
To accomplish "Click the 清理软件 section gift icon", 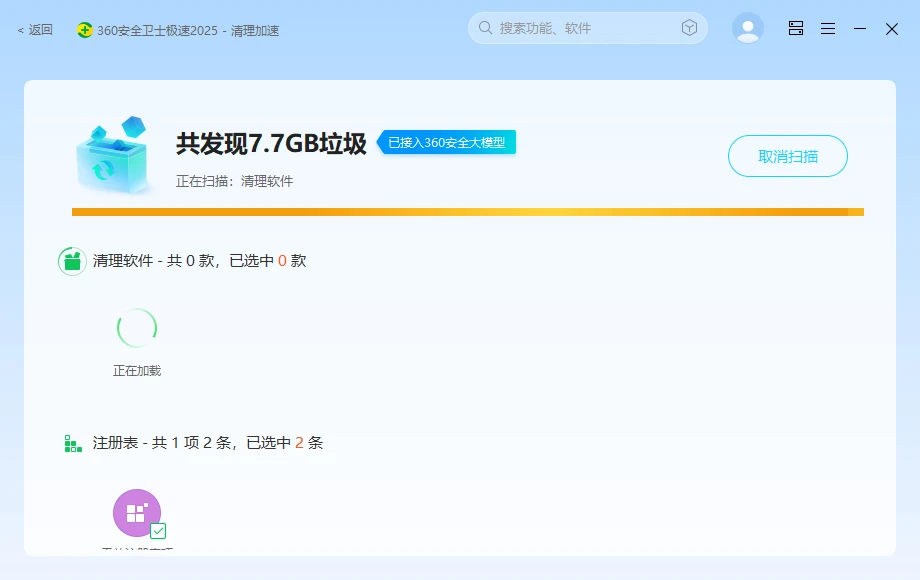I will coord(72,261).
